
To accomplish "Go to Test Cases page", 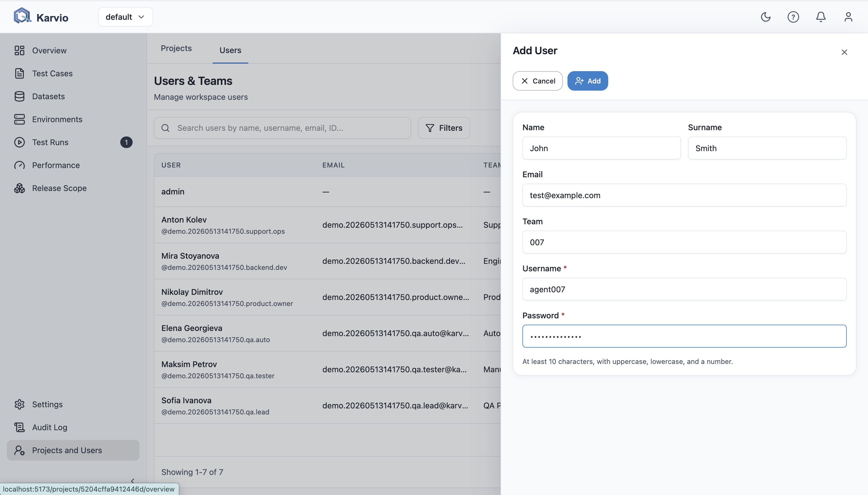I will point(73,73).
